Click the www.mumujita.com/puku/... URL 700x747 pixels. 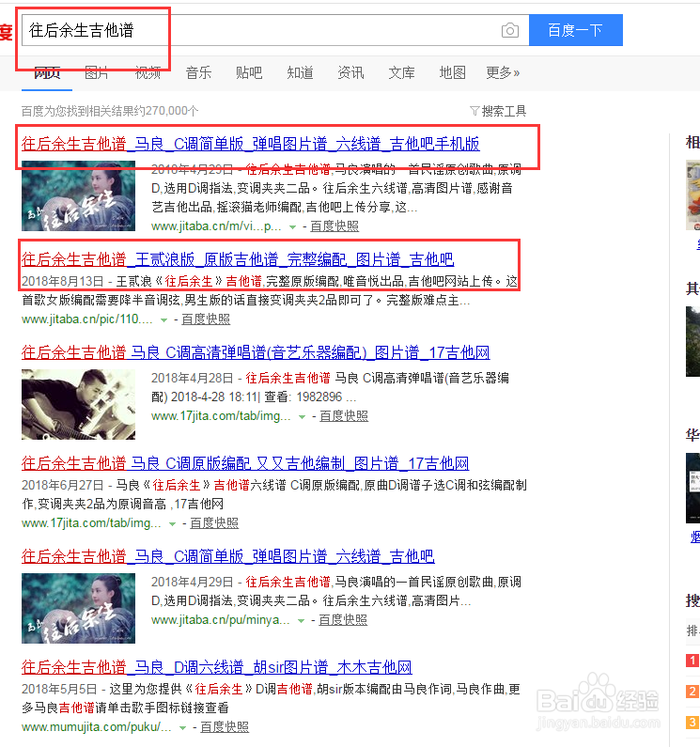tap(97, 727)
